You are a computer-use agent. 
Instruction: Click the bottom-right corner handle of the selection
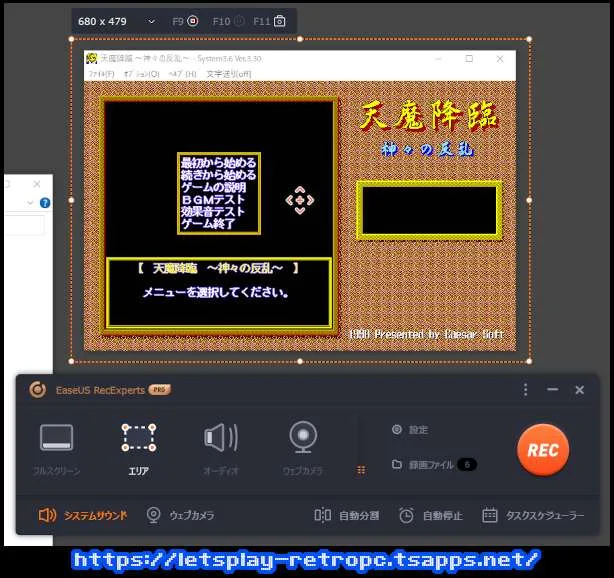point(529,361)
